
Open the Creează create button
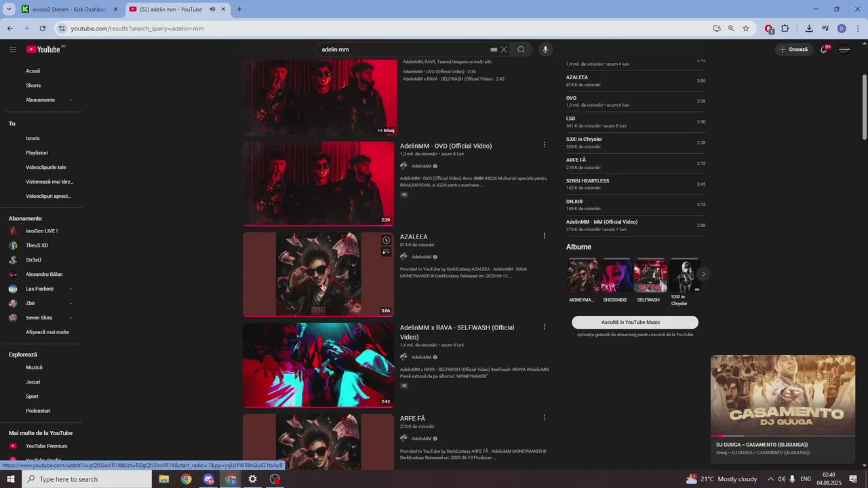pos(794,49)
